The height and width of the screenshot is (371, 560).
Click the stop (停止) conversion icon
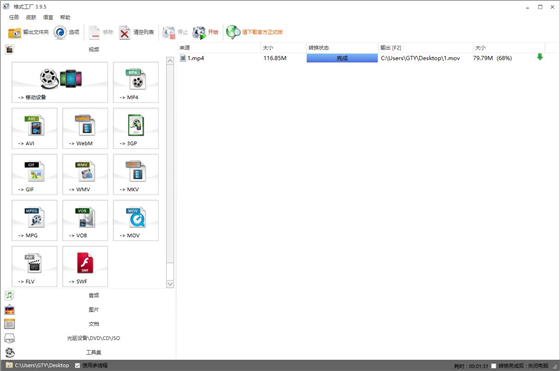pyautogui.click(x=169, y=32)
